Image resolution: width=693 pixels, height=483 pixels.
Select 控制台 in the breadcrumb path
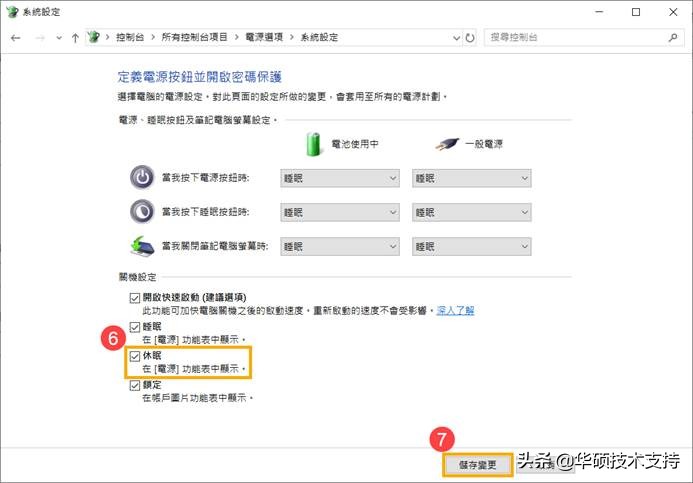(130, 37)
